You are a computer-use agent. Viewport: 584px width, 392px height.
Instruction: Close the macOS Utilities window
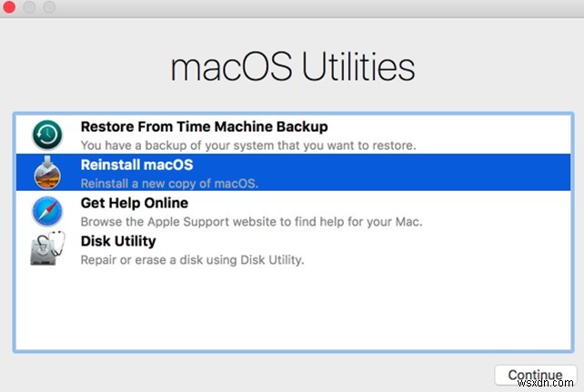click(8, 6)
